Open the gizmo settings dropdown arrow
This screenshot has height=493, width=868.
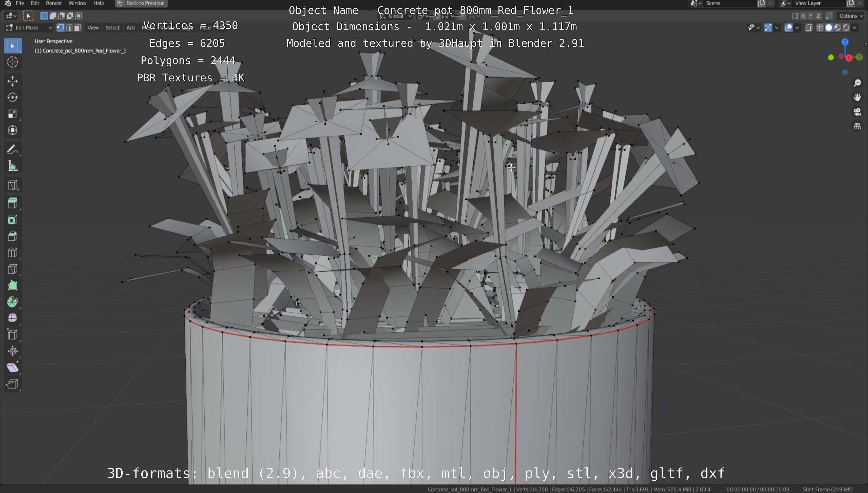[777, 28]
